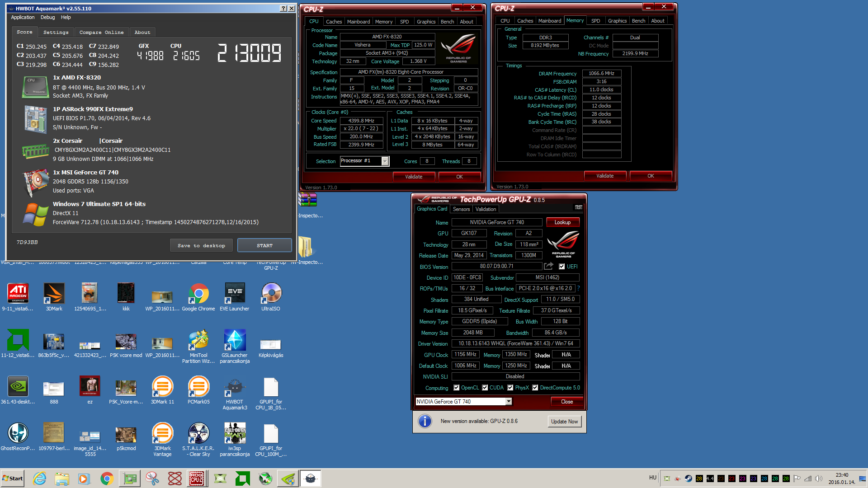868x488 pixels.
Task: Launch EVE Launcher desktop icon
Action: tap(235, 296)
